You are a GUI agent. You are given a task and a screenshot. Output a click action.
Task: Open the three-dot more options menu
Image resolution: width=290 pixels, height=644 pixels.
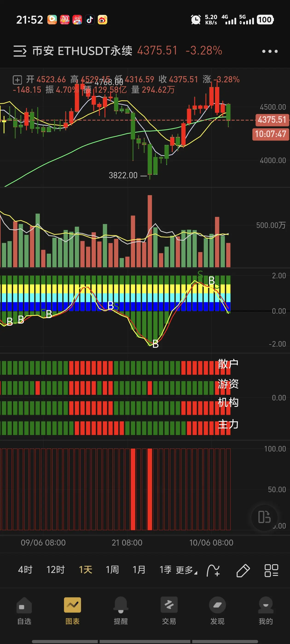(x=270, y=51)
